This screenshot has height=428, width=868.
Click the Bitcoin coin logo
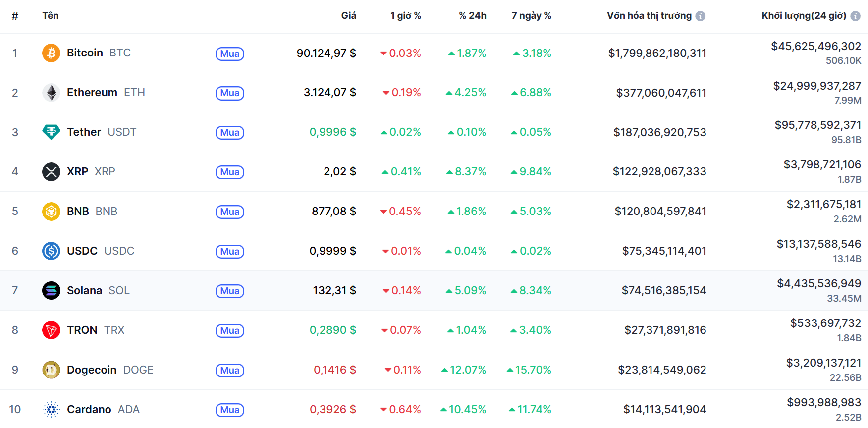(x=51, y=53)
